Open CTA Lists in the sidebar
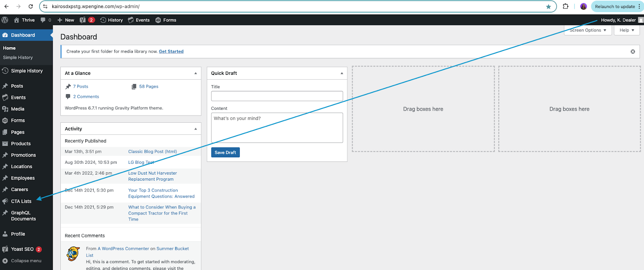This screenshot has height=270, width=644. (26, 201)
